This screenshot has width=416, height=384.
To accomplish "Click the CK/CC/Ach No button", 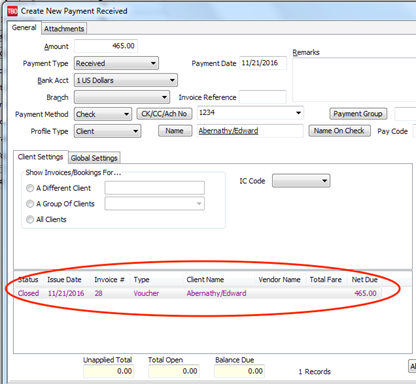I will click(164, 114).
